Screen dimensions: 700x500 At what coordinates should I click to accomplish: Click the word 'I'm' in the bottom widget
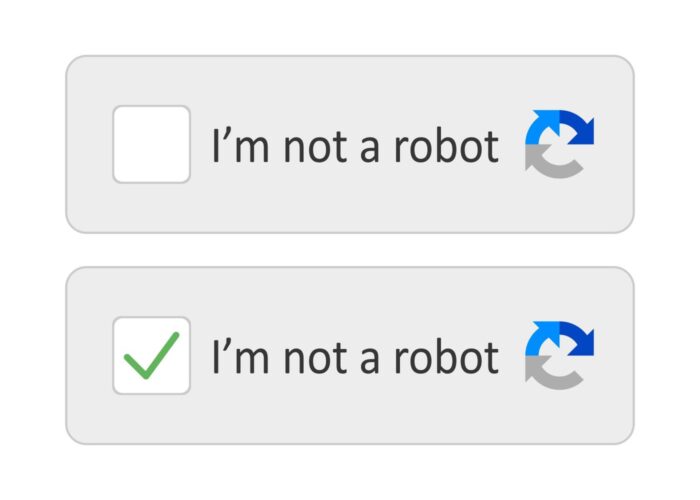coord(241,357)
